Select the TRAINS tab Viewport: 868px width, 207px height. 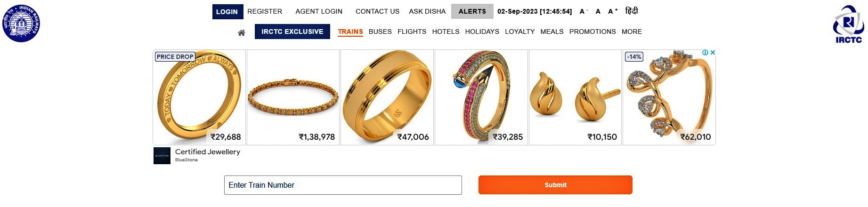click(350, 32)
